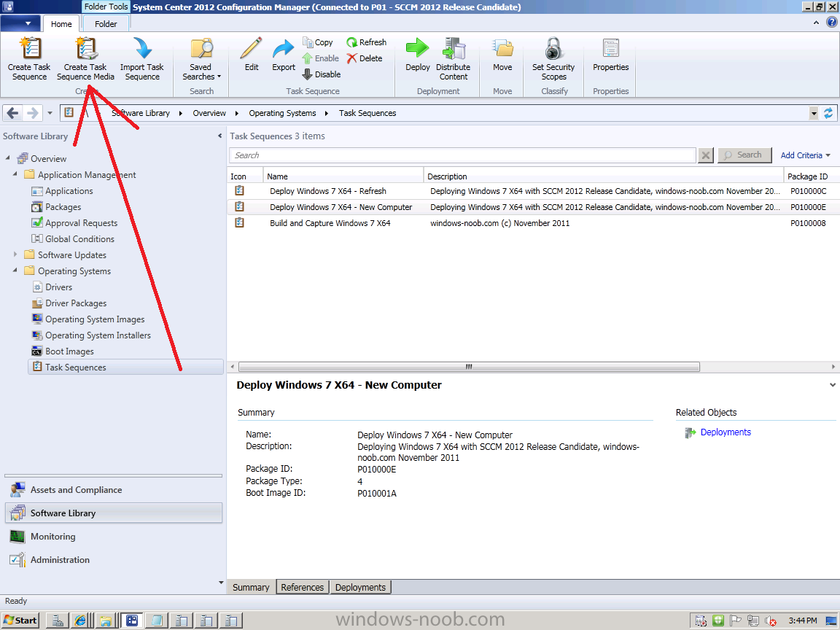Click the ribbon Refresh button
Image resolution: width=840 pixels, height=630 pixels.
click(x=367, y=42)
